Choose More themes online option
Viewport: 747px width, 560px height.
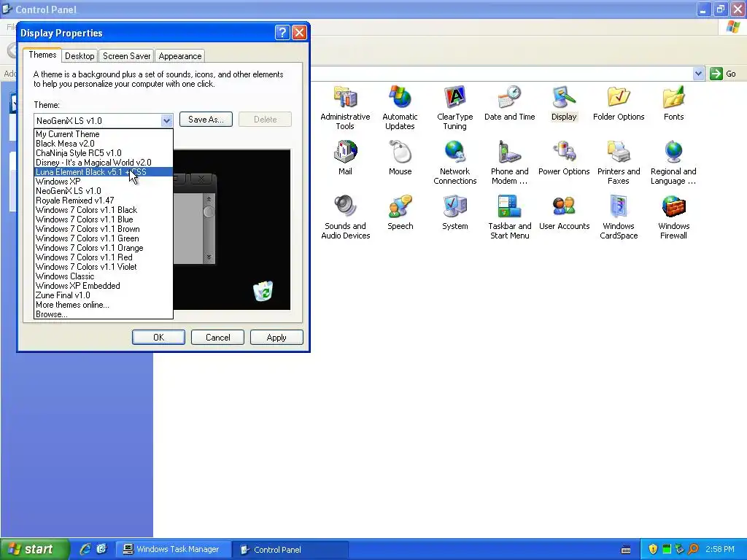click(104, 305)
